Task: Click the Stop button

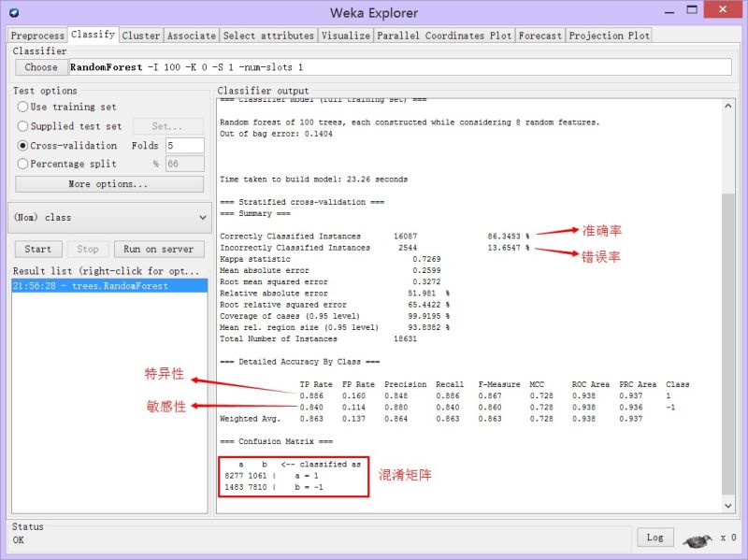Action: click(87, 249)
